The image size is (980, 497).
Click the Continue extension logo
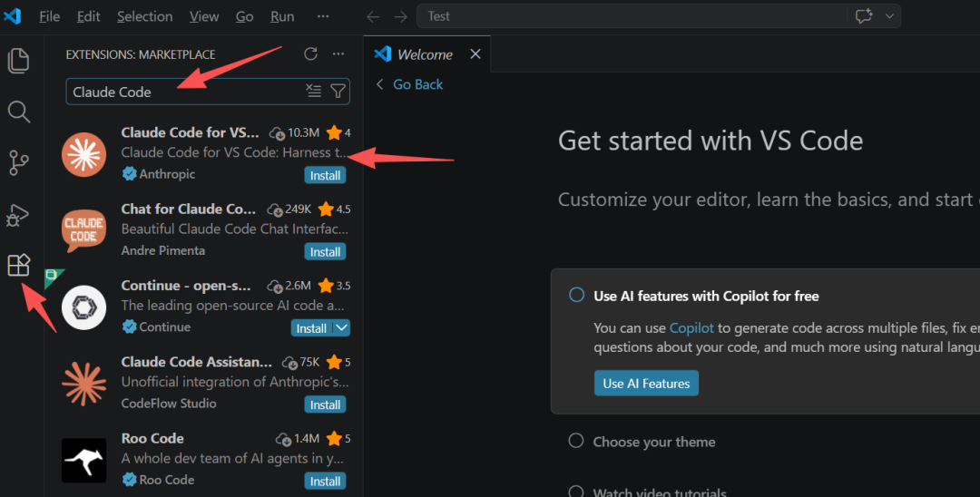(83, 307)
